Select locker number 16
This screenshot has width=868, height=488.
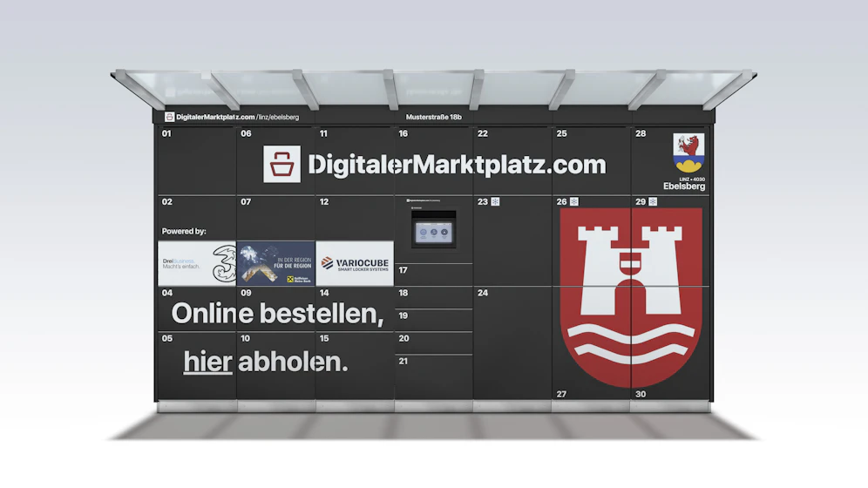[x=403, y=133]
